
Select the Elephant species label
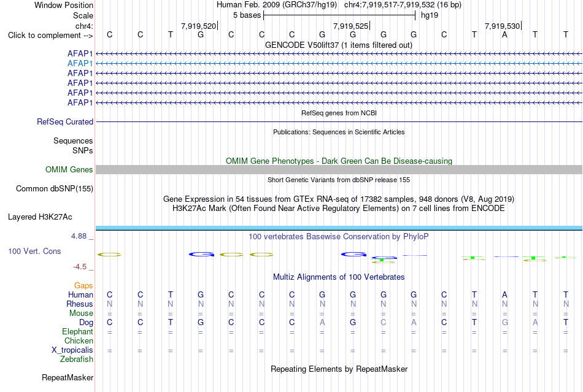coord(77,331)
